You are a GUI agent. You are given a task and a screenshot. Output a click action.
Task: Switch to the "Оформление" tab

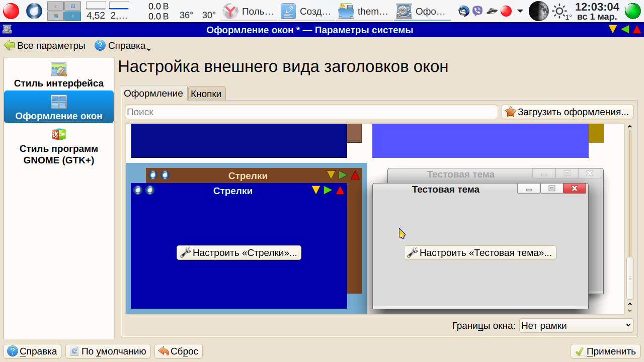point(153,93)
